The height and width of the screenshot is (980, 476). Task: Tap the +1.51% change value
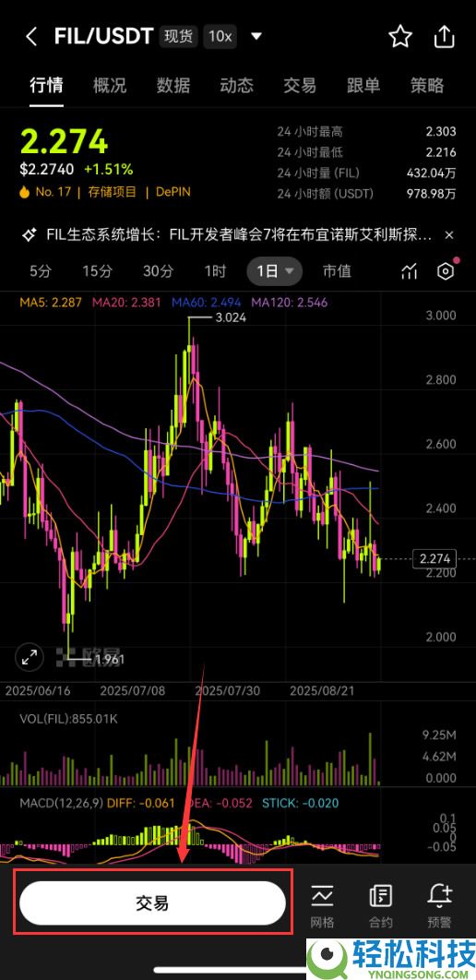(109, 170)
